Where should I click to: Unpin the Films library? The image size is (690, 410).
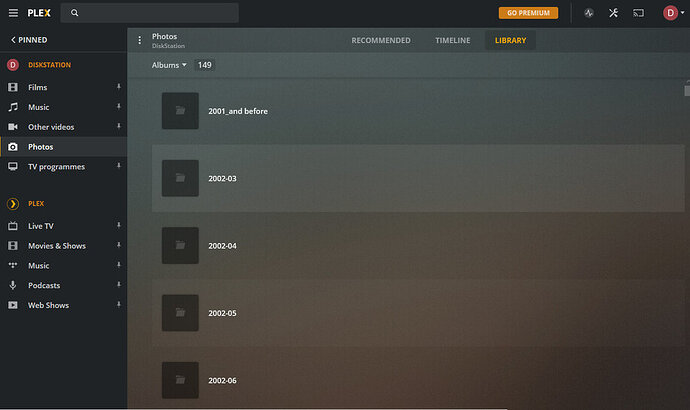click(x=119, y=87)
